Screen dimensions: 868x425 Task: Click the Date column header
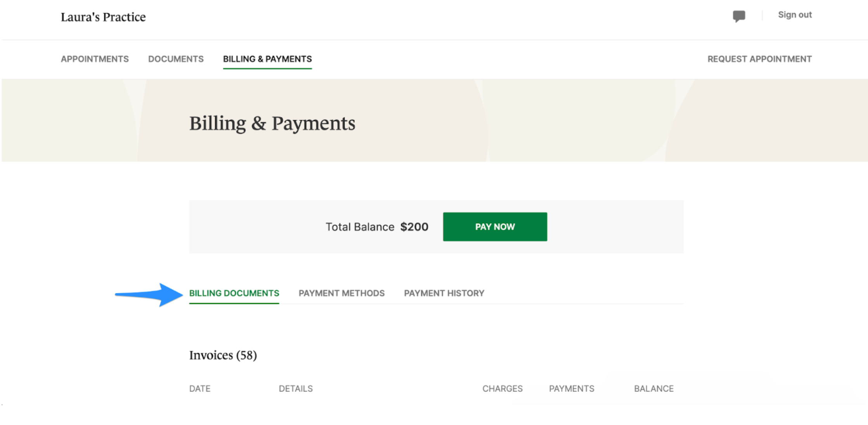(x=200, y=389)
